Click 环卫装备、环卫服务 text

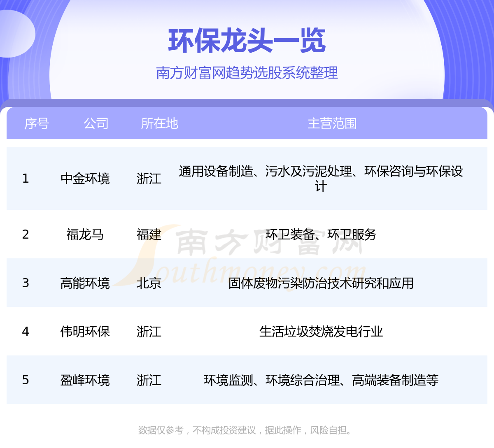321,234
